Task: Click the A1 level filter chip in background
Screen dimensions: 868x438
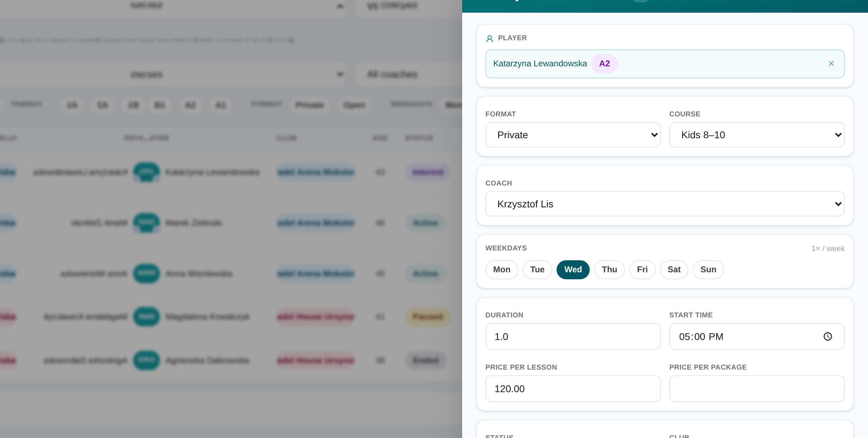Action: pos(221,105)
